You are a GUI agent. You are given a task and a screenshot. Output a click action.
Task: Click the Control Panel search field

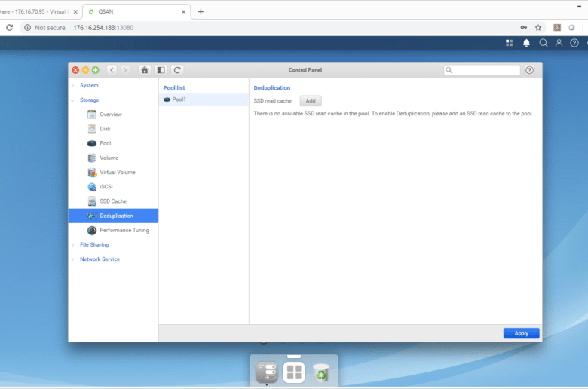click(482, 70)
